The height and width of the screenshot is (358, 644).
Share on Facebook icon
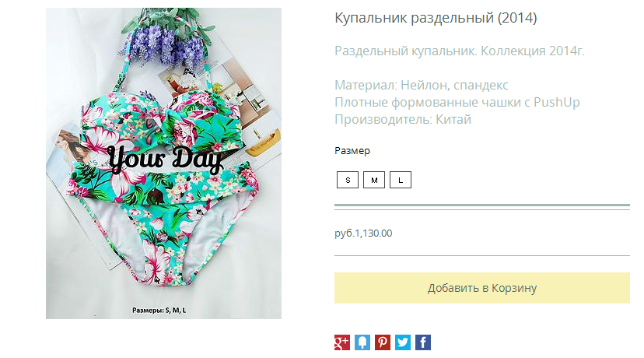click(423, 342)
